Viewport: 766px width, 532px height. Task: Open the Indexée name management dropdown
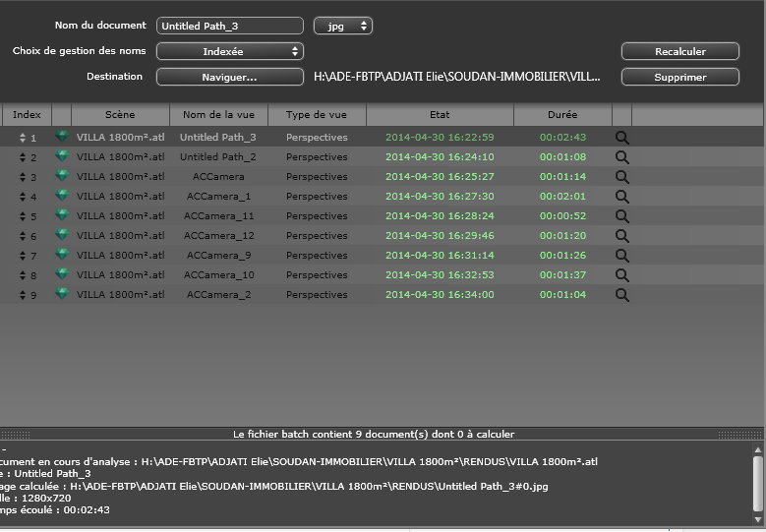(x=230, y=51)
